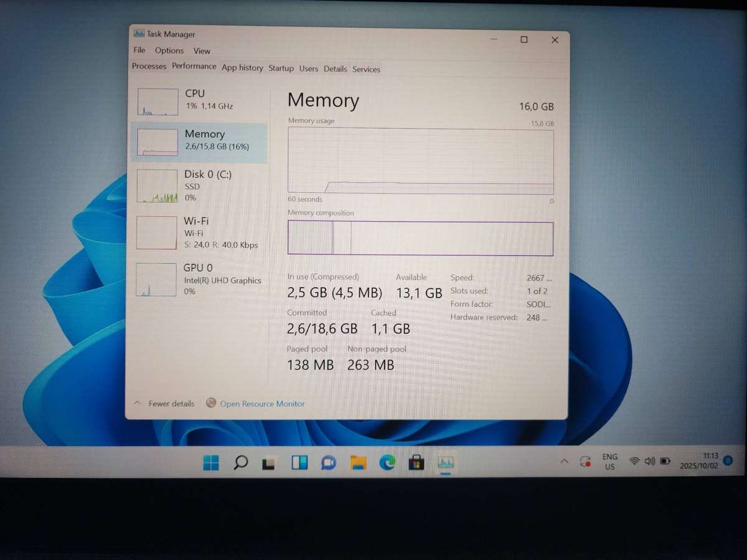Screen dimensions: 747x560
Task: Click the File menu
Action: tap(139, 50)
